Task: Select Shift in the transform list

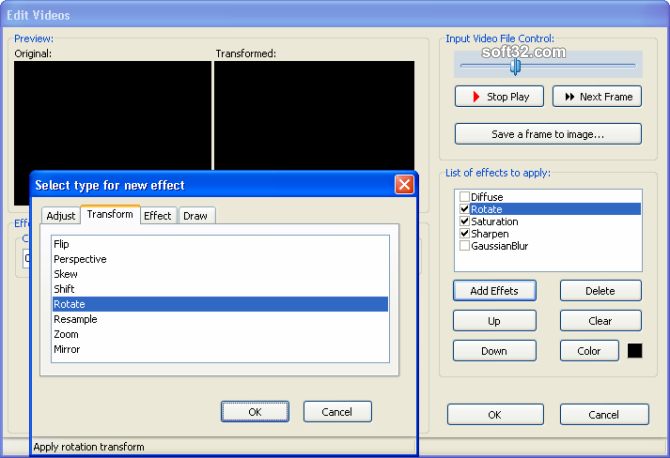Action: (220, 289)
